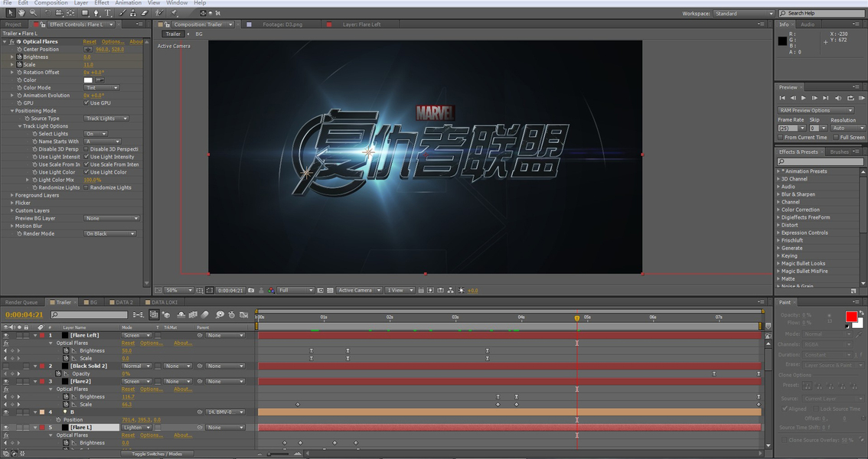Select the Rectangle shape tool
This screenshot has width=868, height=459.
pyautogui.click(x=85, y=12)
